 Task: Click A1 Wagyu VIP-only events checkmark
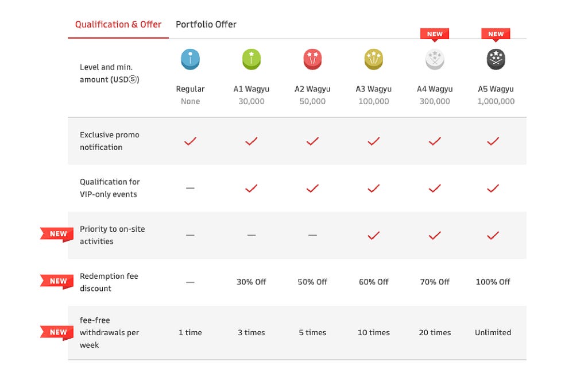(252, 188)
